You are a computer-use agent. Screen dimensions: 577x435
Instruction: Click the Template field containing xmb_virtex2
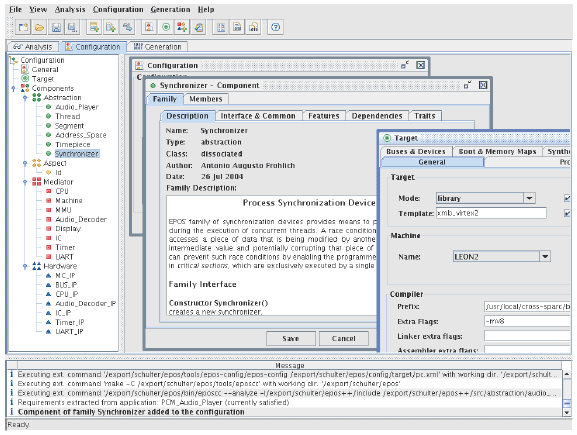[491, 213]
